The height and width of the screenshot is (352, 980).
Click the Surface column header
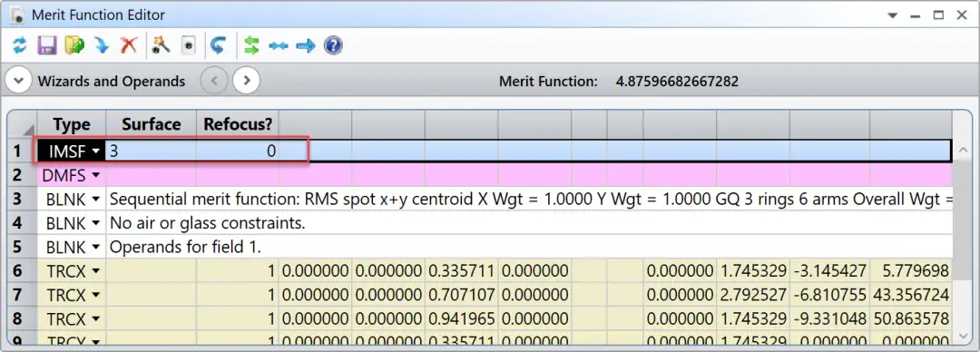pyautogui.click(x=152, y=124)
